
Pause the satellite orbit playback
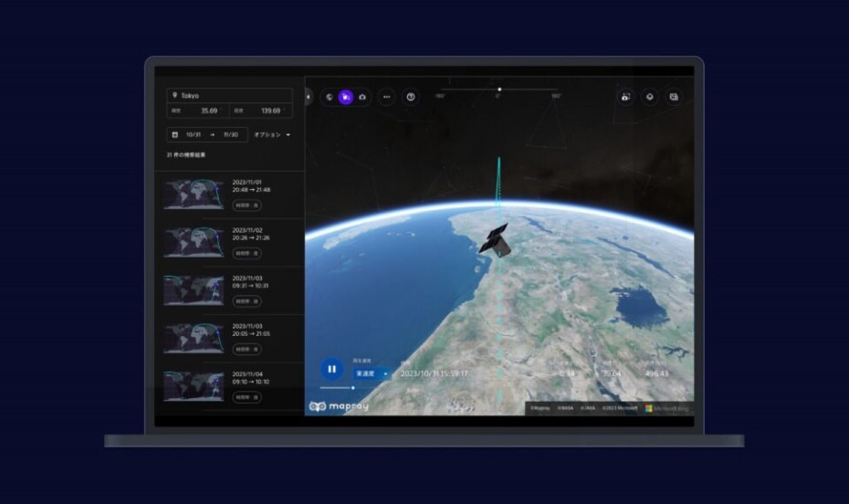point(331,369)
